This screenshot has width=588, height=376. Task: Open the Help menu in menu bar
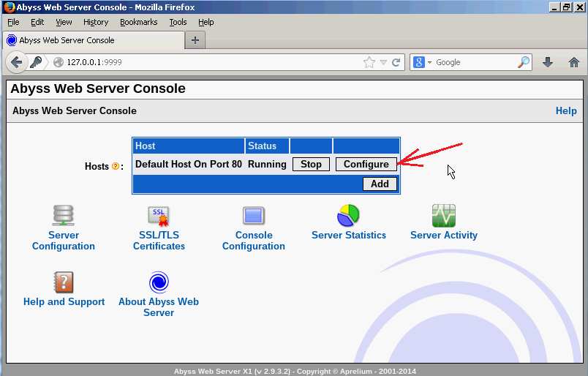click(x=206, y=22)
